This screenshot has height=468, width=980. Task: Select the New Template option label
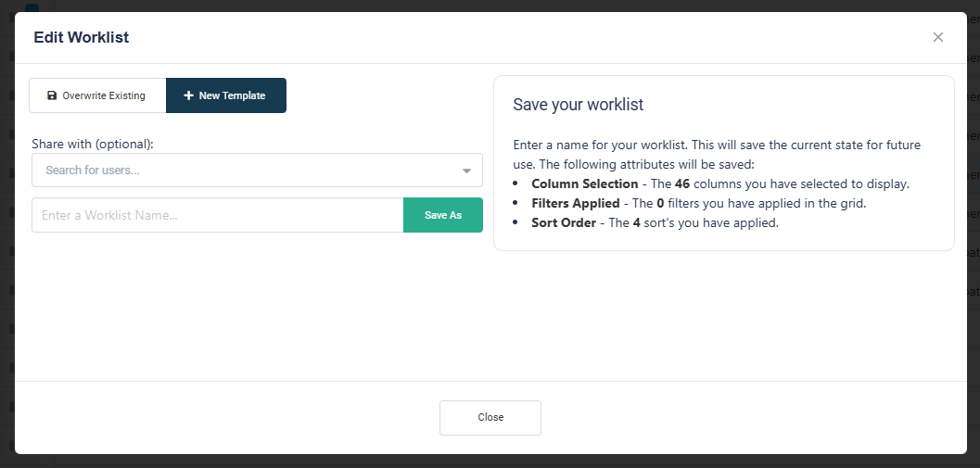pyautogui.click(x=232, y=95)
